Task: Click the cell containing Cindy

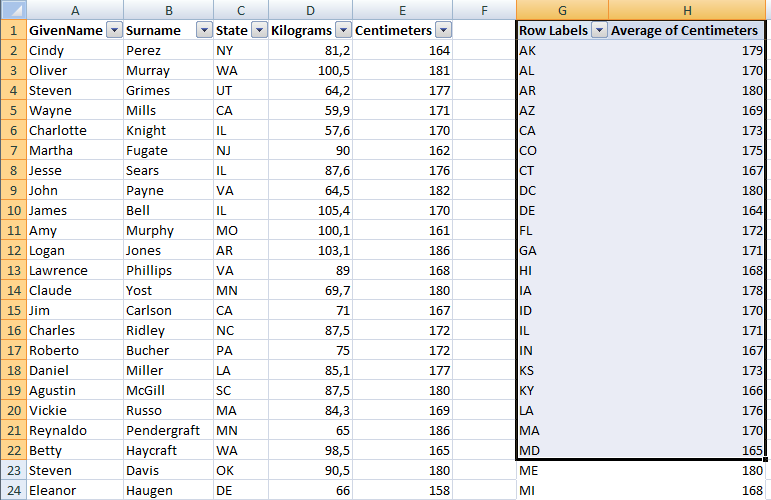Action: pyautogui.click(x=75, y=51)
